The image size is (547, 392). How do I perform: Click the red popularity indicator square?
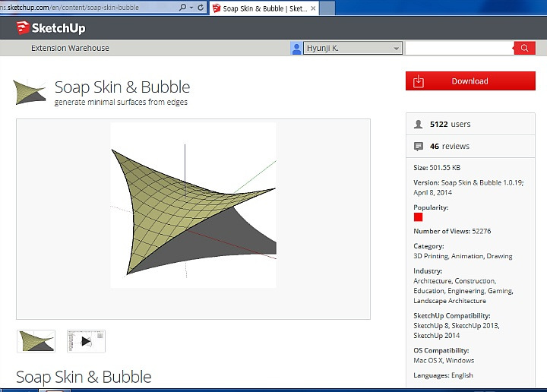click(x=419, y=217)
